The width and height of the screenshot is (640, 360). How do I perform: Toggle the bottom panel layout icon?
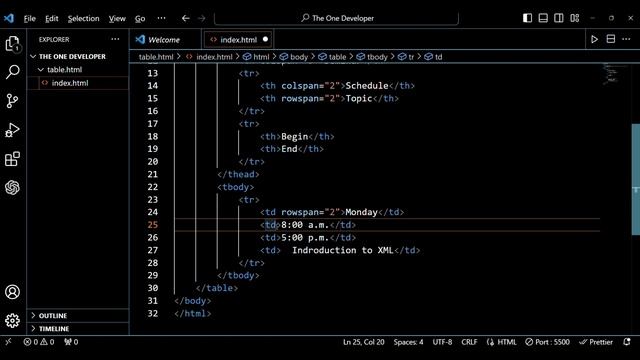coord(543,18)
